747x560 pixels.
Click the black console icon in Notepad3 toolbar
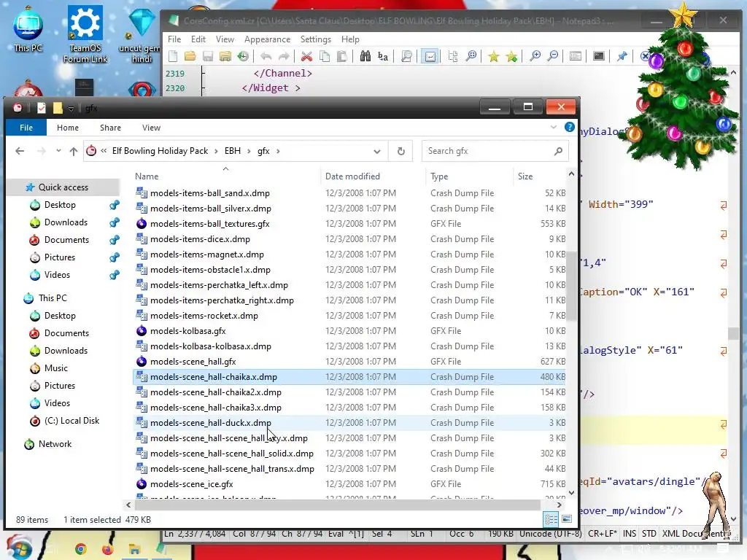point(599,57)
